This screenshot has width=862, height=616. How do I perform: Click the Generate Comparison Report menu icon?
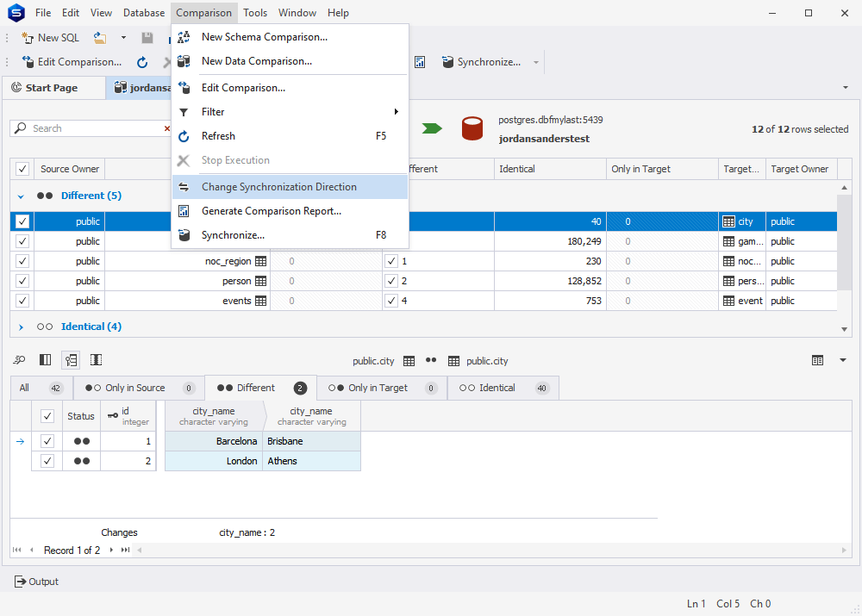(183, 211)
